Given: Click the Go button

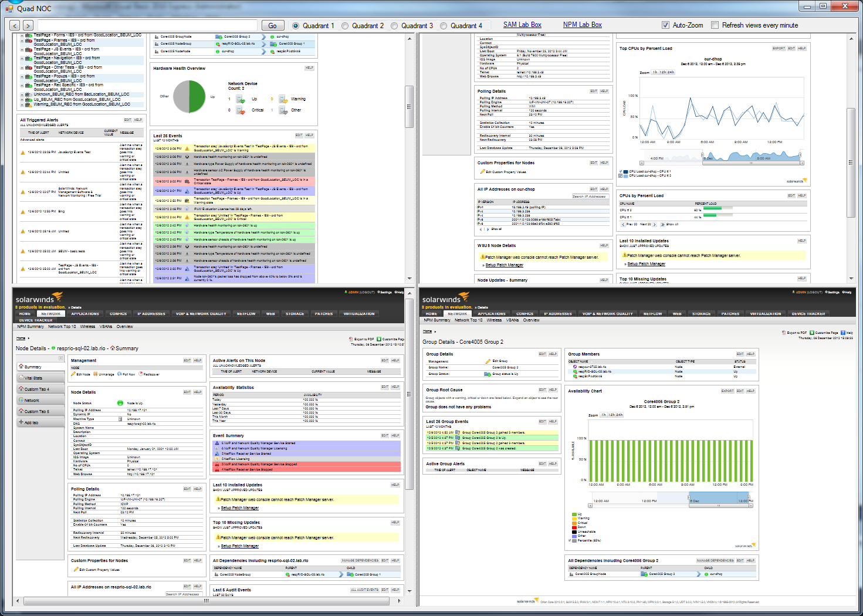Looking at the screenshot, I should click(x=272, y=25).
